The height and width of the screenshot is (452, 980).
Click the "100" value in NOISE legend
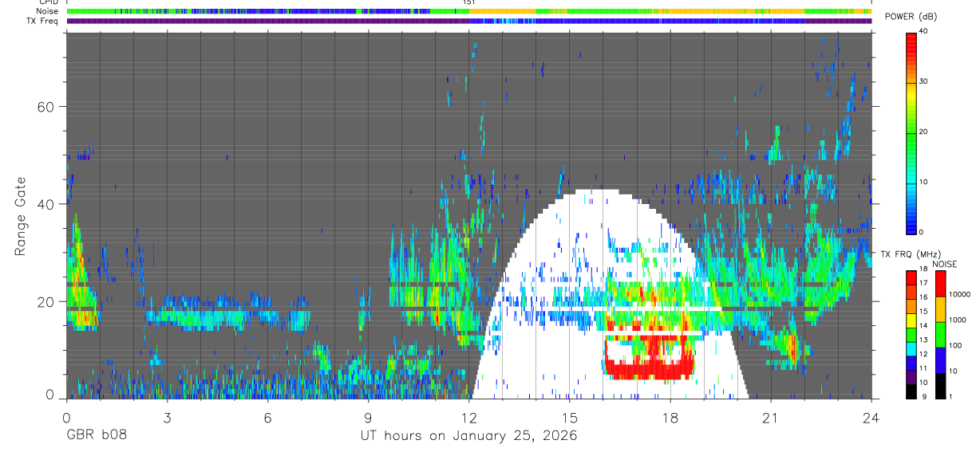pyautogui.click(x=955, y=345)
